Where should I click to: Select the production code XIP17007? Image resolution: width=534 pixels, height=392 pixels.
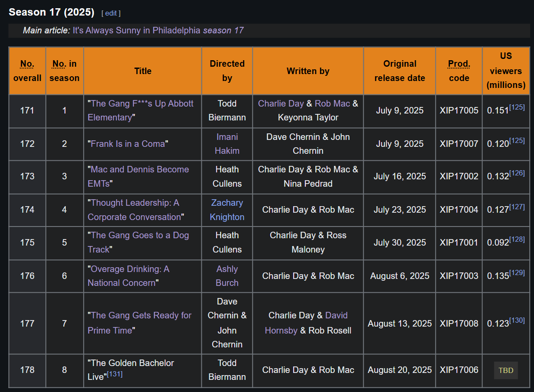(x=459, y=144)
